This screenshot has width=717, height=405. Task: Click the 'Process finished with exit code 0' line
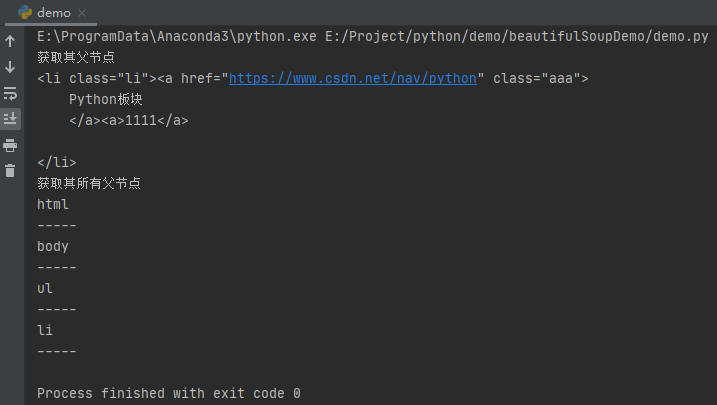point(168,393)
